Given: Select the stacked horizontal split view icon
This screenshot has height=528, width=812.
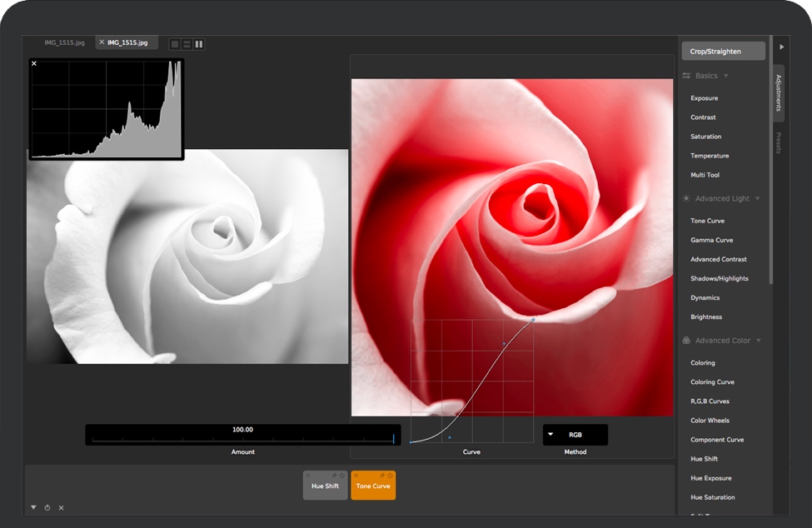Looking at the screenshot, I should [x=187, y=44].
